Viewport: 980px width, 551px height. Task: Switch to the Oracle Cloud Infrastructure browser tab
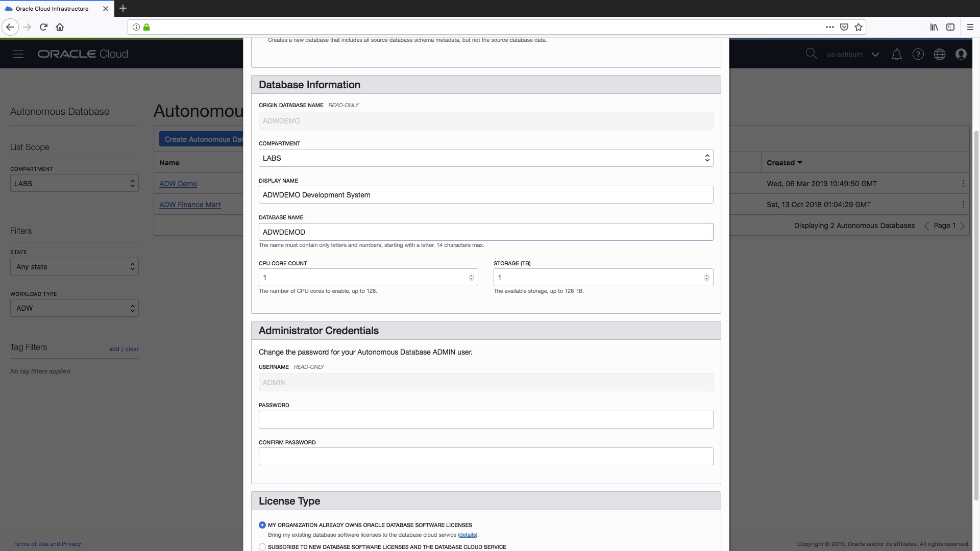pyautogui.click(x=51, y=8)
